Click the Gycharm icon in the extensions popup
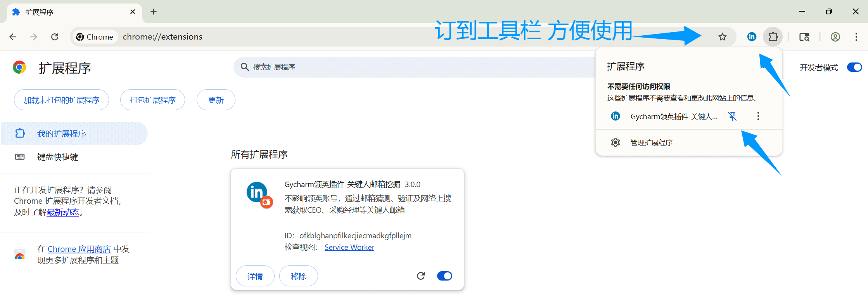The width and height of the screenshot is (868, 305). tap(616, 116)
